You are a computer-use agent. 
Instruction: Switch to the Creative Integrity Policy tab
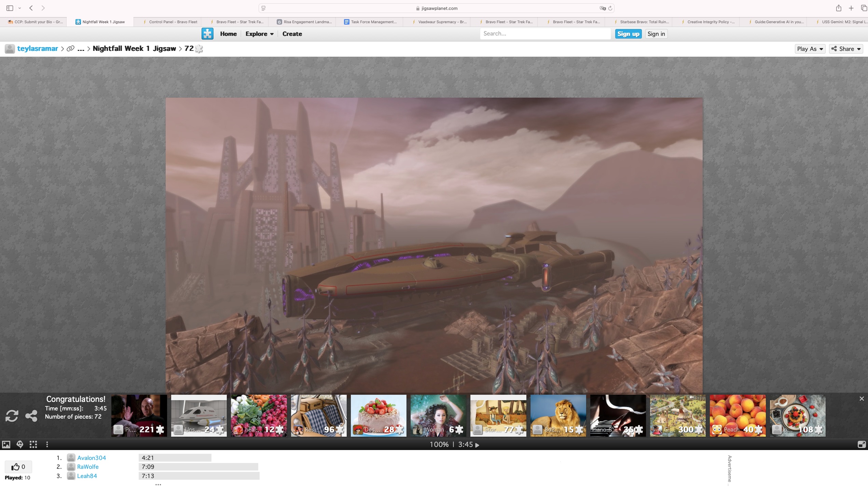706,22
